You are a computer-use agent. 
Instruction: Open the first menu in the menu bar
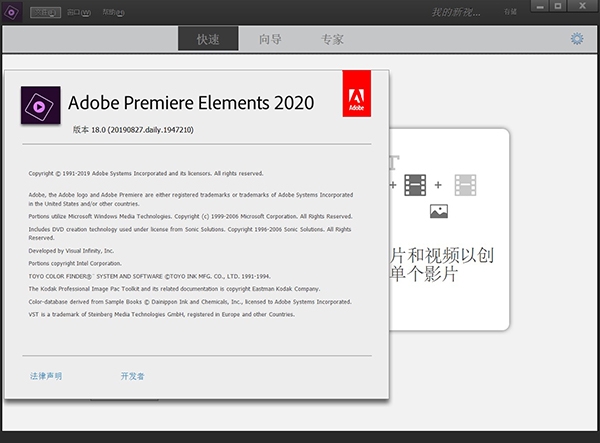(x=43, y=12)
